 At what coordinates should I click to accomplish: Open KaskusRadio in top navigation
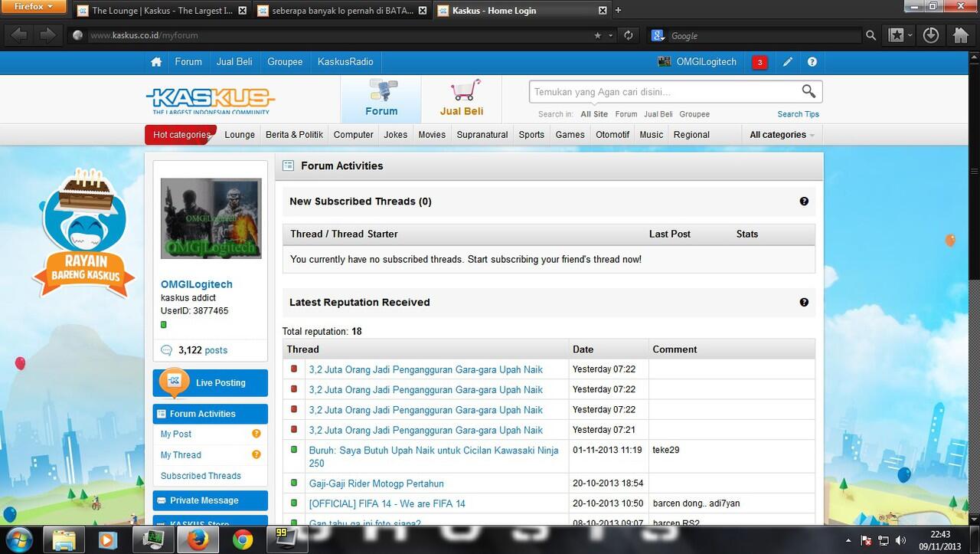pyautogui.click(x=345, y=62)
